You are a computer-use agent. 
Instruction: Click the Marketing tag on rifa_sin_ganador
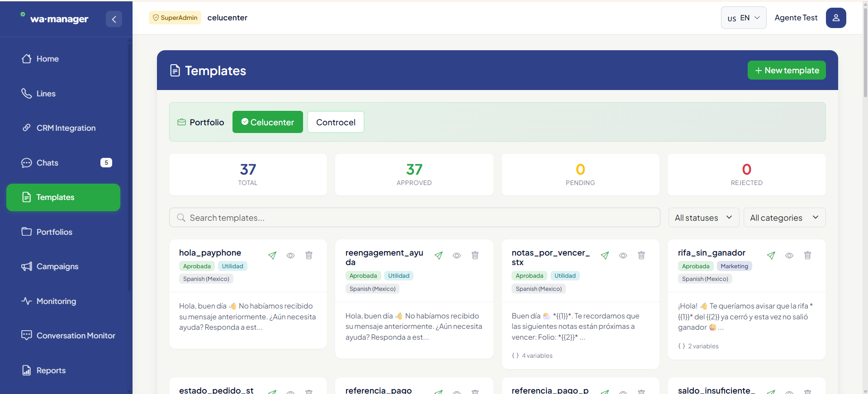tap(734, 266)
